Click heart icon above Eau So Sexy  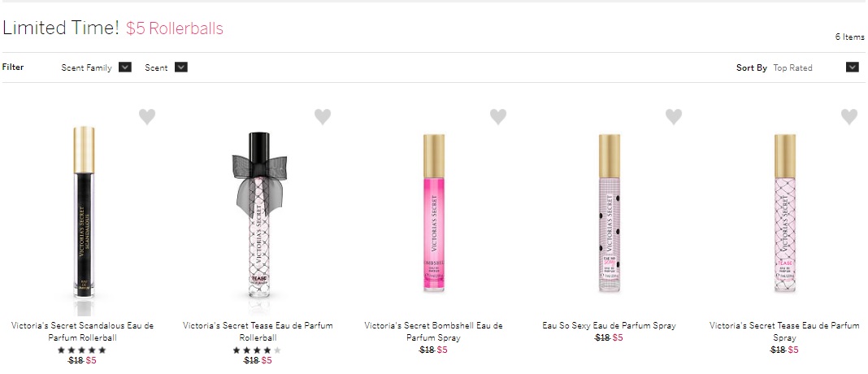point(674,117)
